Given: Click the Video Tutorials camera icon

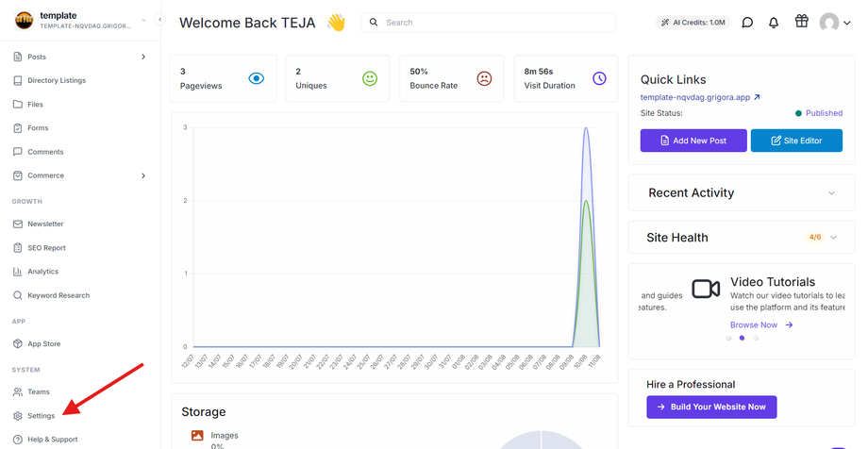Looking at the screenshot, I should point(706,289).
